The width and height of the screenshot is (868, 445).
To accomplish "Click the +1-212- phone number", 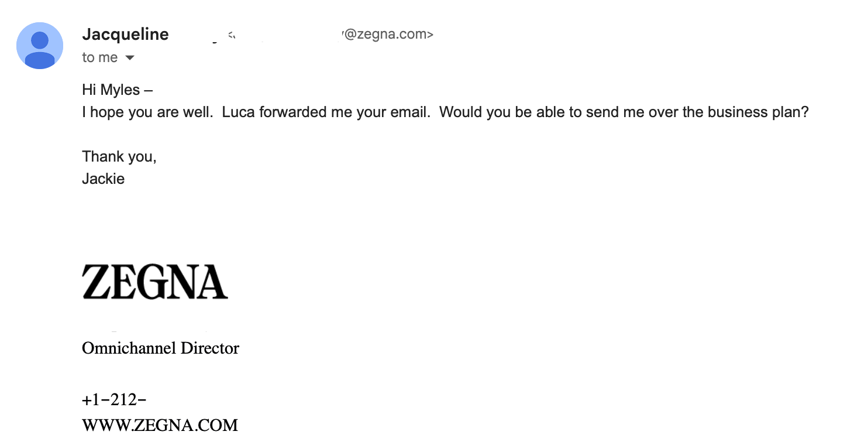I will (114, 400).
